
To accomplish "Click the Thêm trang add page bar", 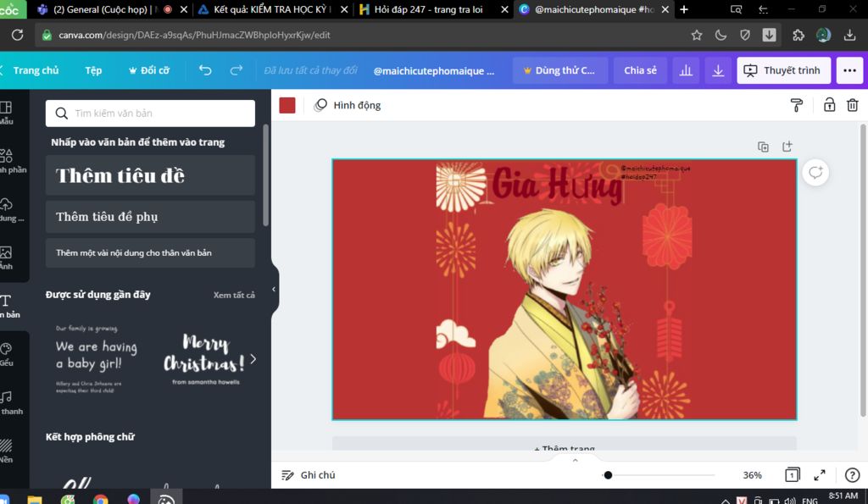I will tap(564, 444).
